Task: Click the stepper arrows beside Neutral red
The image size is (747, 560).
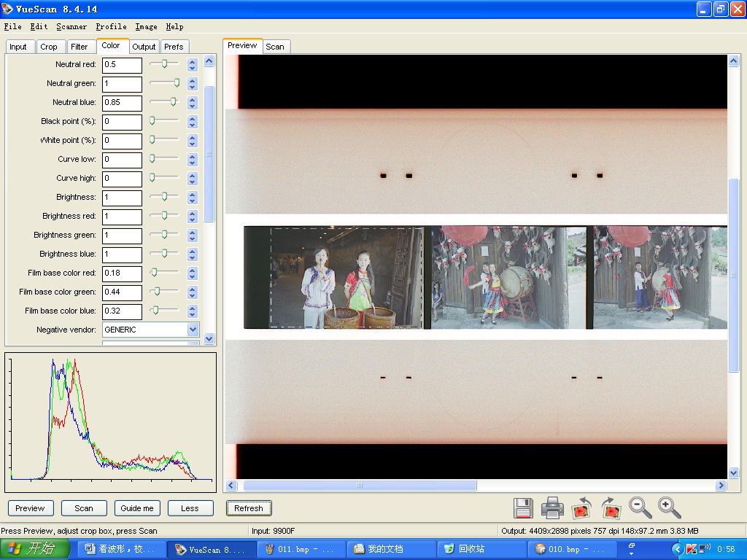Action: [x=193, y=64]
